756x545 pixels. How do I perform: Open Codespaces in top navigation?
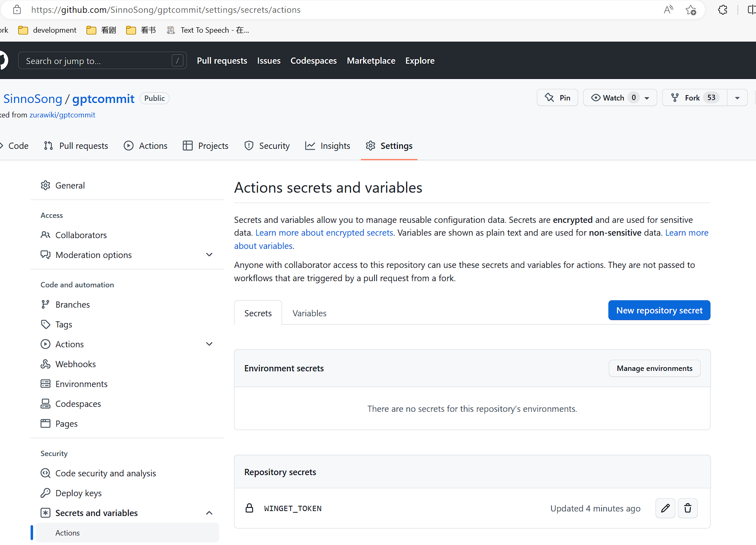[313, 61]
